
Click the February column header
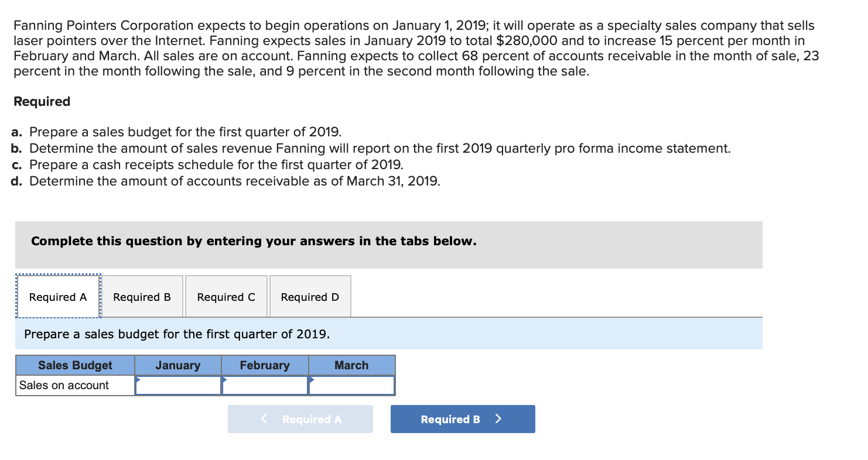pyautogui.click(x=265, y=365)
